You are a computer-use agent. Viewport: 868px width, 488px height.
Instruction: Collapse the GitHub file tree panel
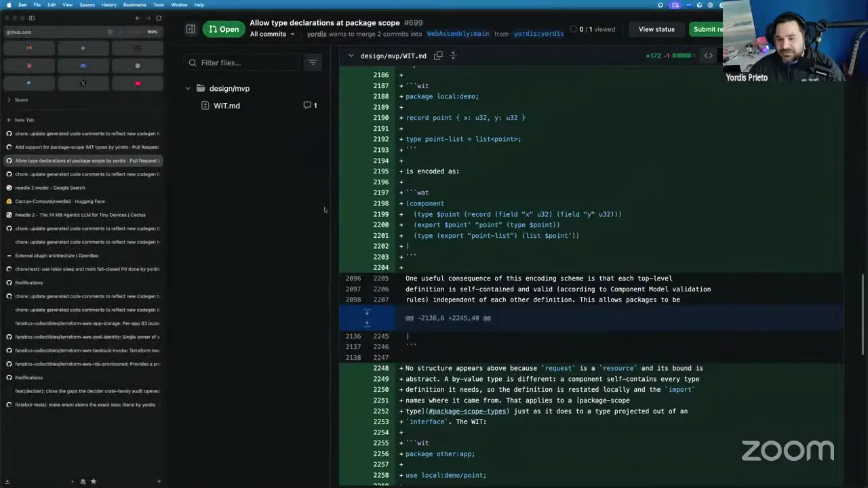(x=191, y=29)
